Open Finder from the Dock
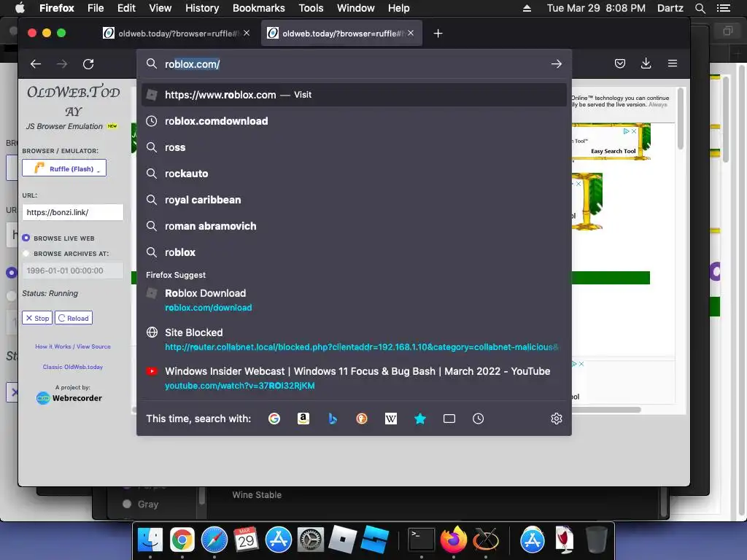747x560 pixels. 150,540
